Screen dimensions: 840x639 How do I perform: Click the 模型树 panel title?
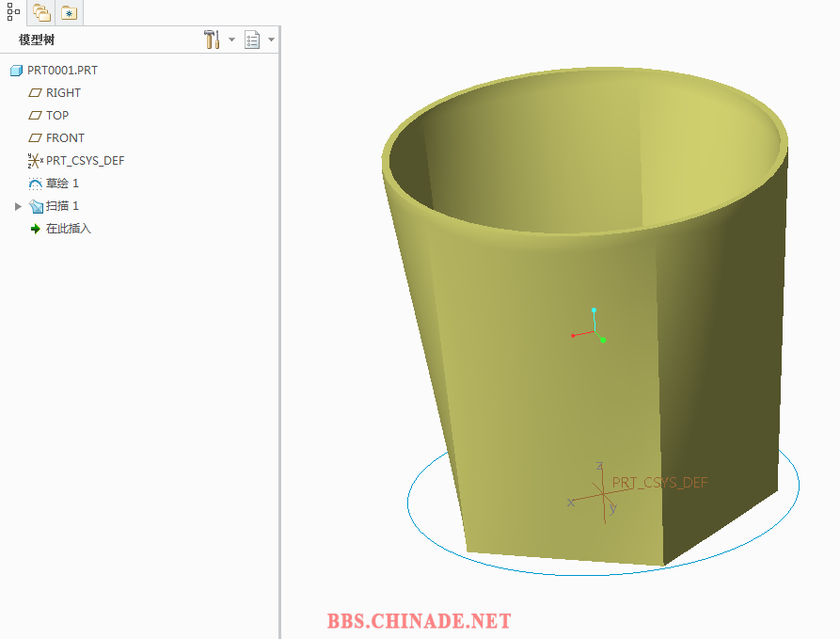coord(37,40)
